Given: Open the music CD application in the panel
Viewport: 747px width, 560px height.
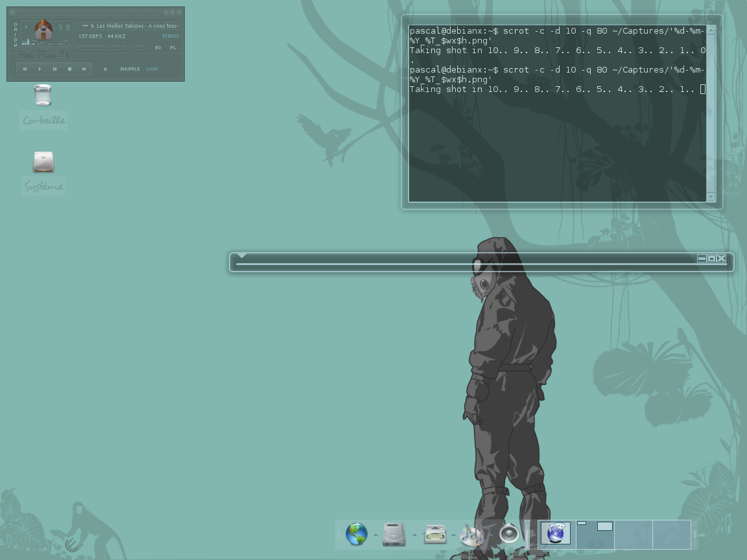Looking at the screenshot, I should coord(472,534).
